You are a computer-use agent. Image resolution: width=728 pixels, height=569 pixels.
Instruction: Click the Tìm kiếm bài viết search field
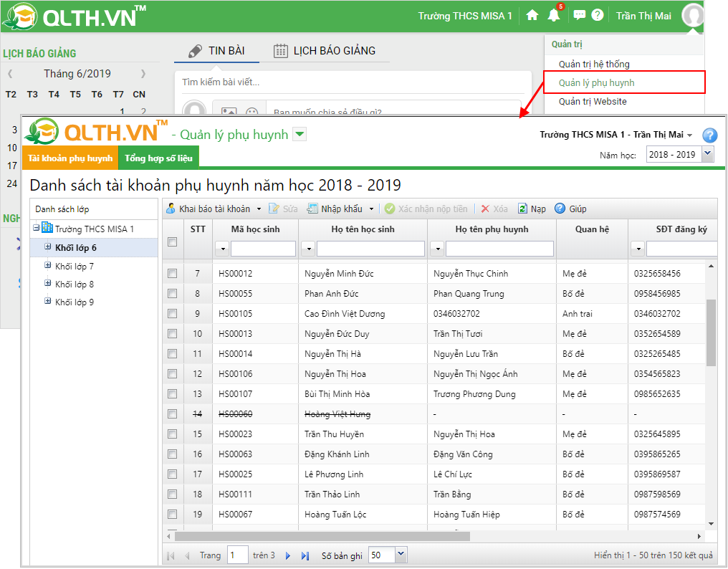coord(353,82)
